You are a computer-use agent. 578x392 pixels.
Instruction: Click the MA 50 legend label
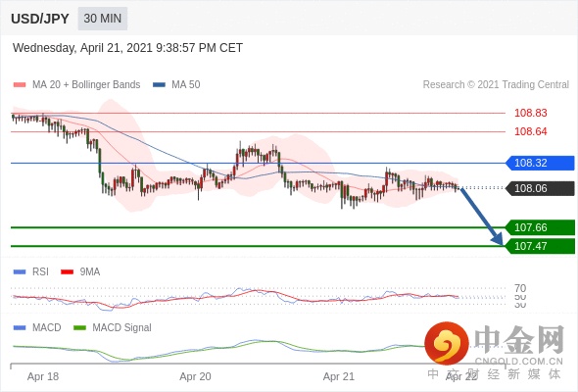coord(186,84)
